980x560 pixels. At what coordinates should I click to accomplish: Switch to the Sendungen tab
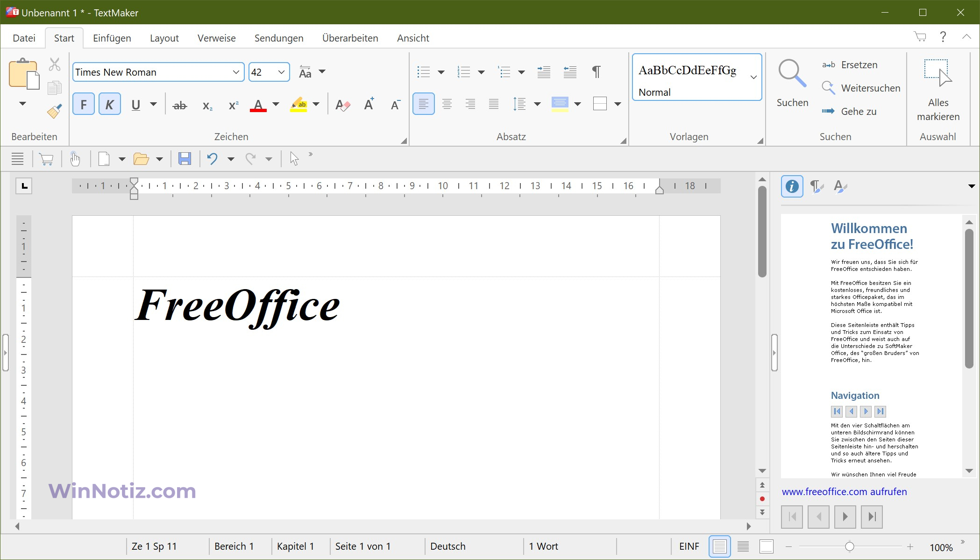(279, 38)
